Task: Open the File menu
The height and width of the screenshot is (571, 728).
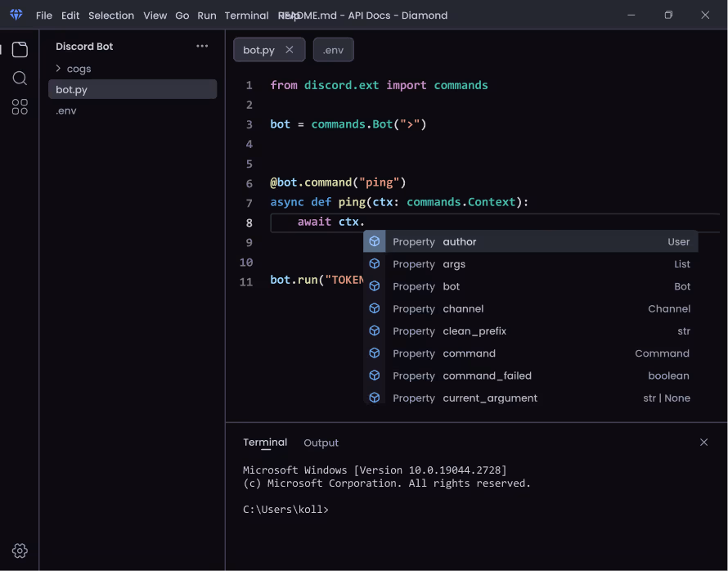Action: pos(44,16)
